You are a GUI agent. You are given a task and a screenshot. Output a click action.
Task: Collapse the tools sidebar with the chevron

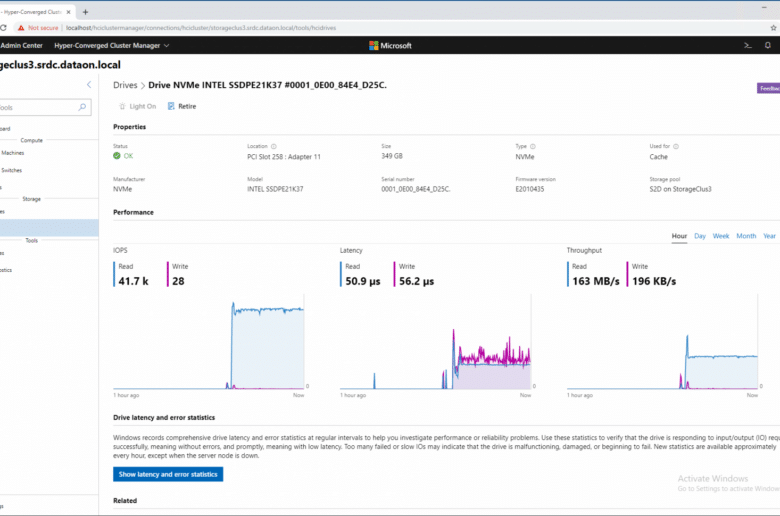click(89, 85)
